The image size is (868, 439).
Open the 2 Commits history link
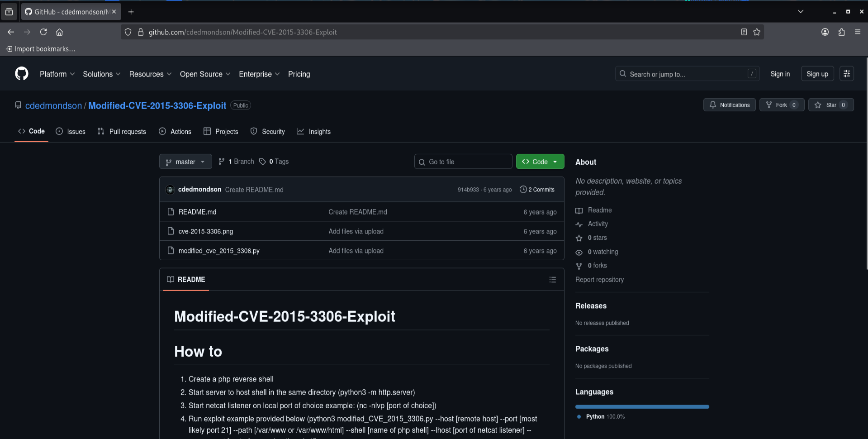537,190
